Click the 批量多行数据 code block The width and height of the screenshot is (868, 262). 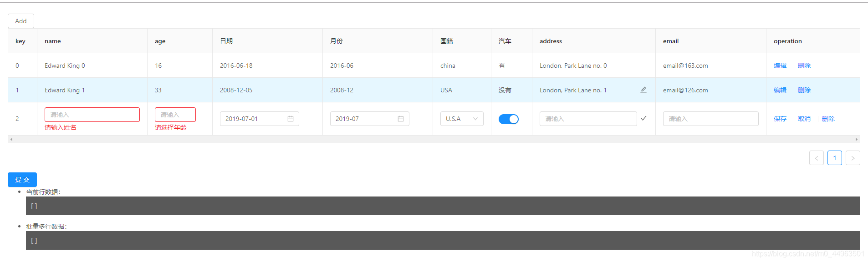(443, 240)
